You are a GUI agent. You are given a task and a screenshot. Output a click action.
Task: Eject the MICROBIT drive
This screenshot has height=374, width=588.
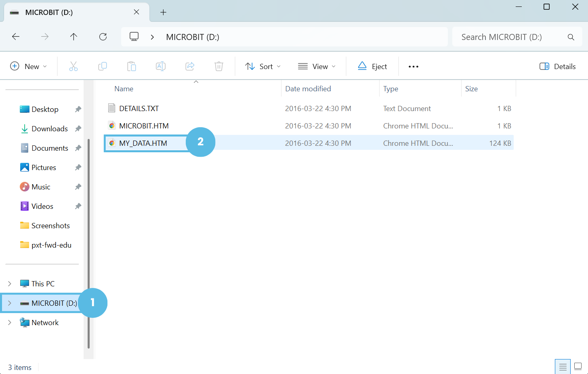(x=372, y=66)
